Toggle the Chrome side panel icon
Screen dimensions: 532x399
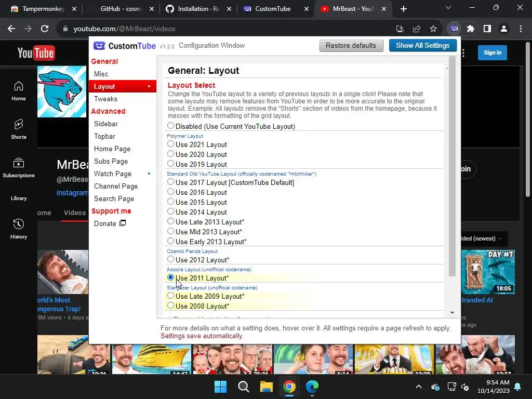point(487,29)
